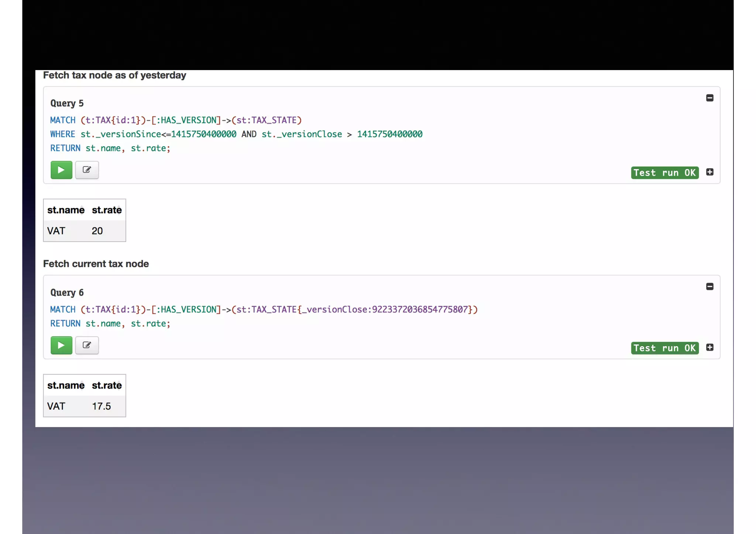Expand Query 5 result with the plus icon

(x=709, y=172)
